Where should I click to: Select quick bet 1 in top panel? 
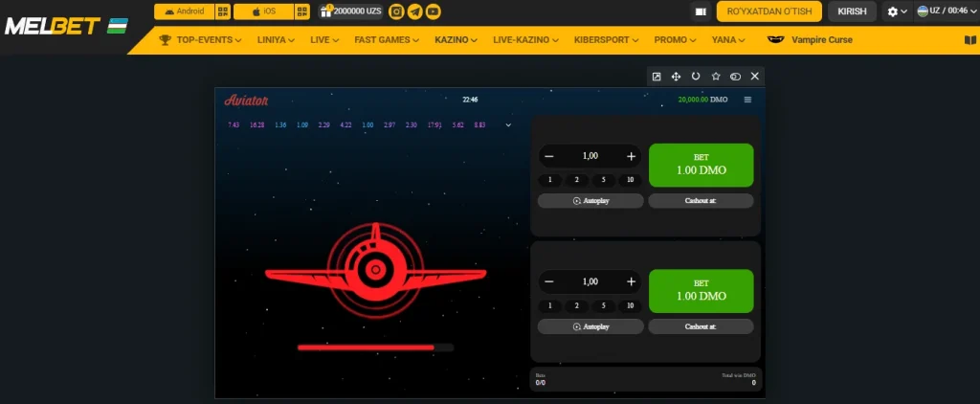[550, 180]
